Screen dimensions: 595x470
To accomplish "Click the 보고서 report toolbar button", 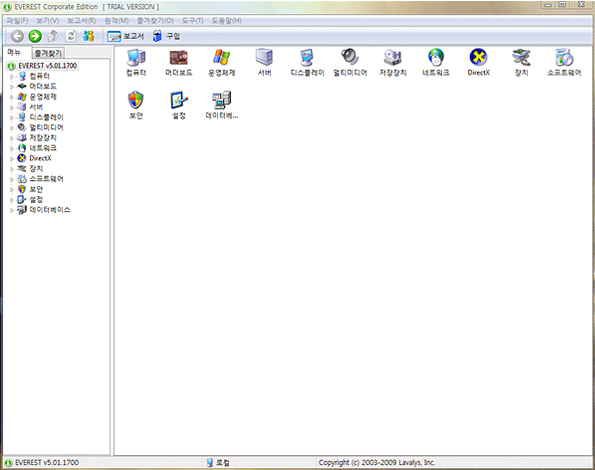I will [126, 36].
